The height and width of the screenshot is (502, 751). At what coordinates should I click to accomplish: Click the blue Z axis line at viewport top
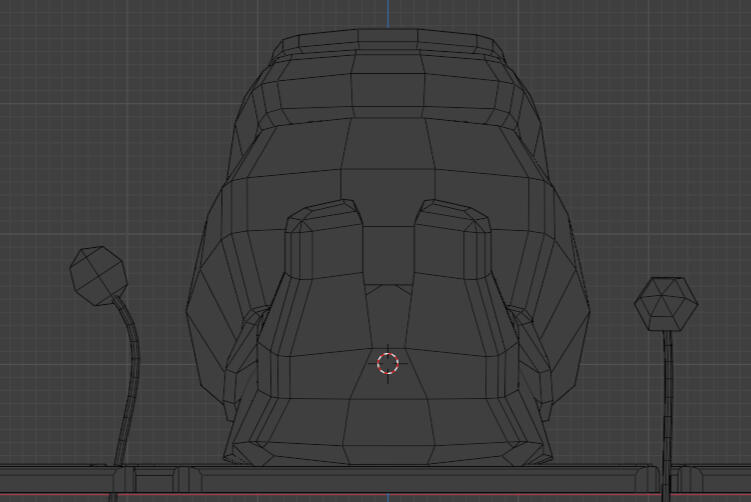point(388,12)
